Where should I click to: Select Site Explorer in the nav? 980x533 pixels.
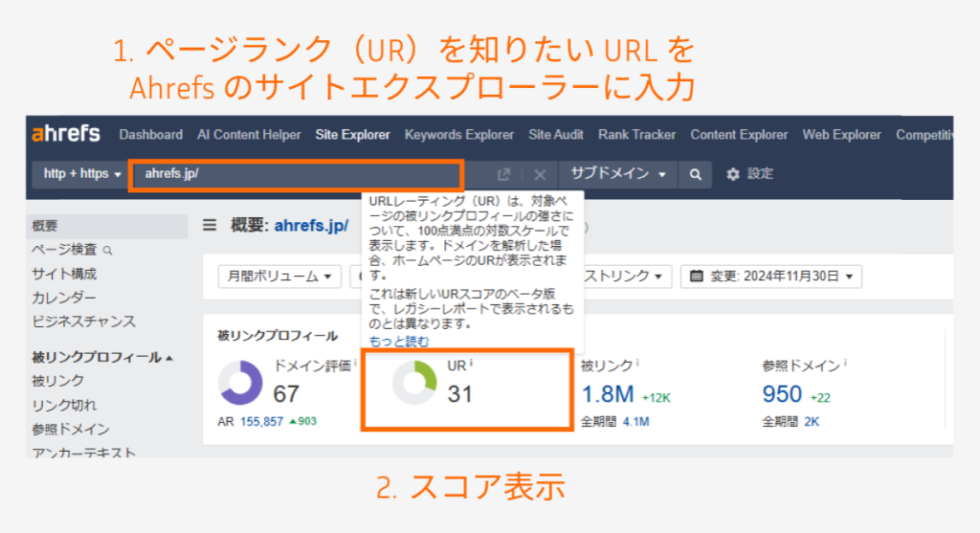tap(352, 134)
